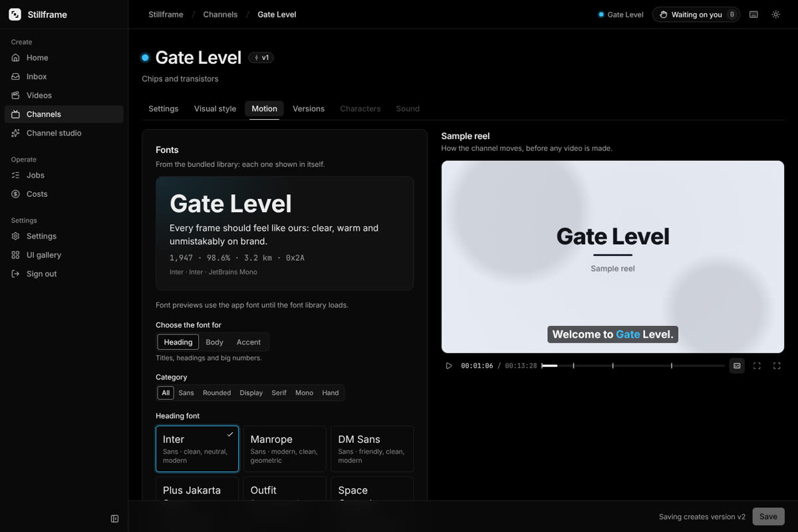This screenshot has height=532, width=798.
Task: Click the Channels TV icon in sidebar
Action: click(16, 114)
